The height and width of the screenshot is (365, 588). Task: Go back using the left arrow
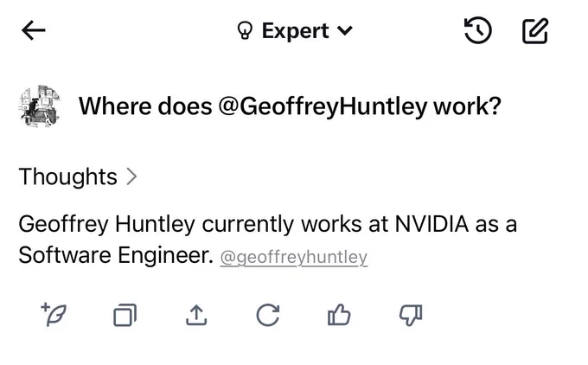point(34,31)
